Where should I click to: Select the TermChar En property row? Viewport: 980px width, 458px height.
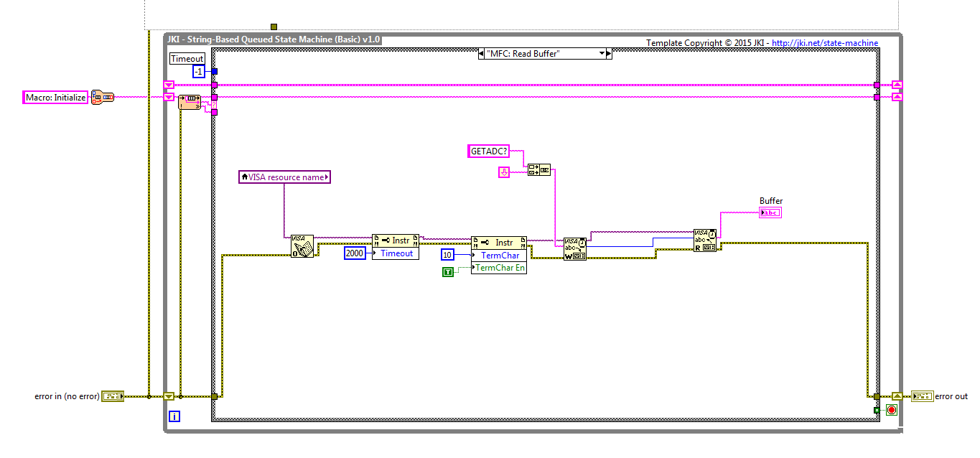pos(499,268)
